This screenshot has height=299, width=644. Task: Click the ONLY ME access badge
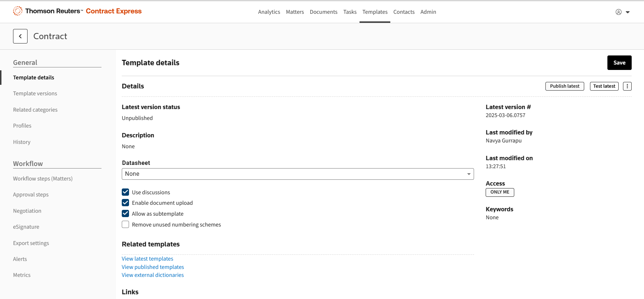pos(499,192)
